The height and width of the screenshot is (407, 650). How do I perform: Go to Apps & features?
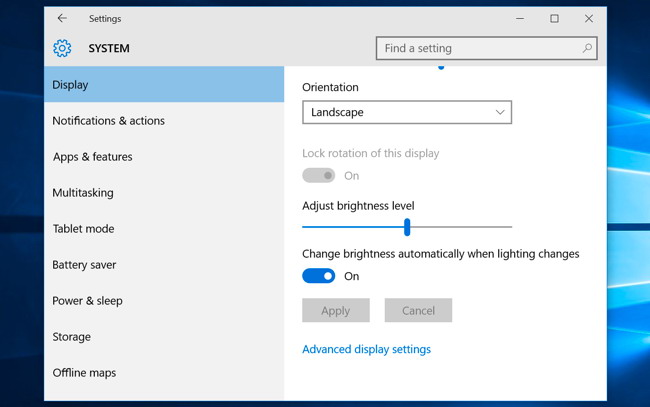(92, 157)
